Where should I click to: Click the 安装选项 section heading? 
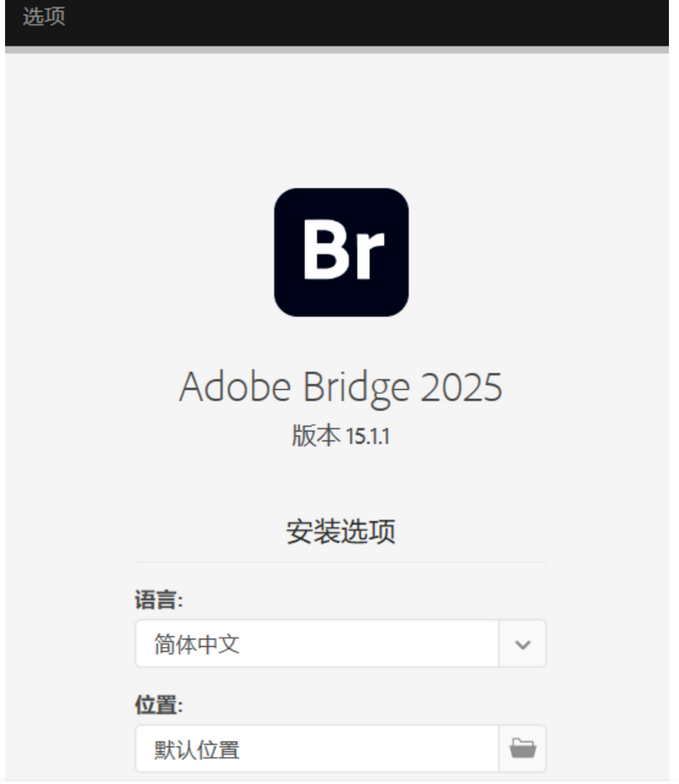(340, 531)
